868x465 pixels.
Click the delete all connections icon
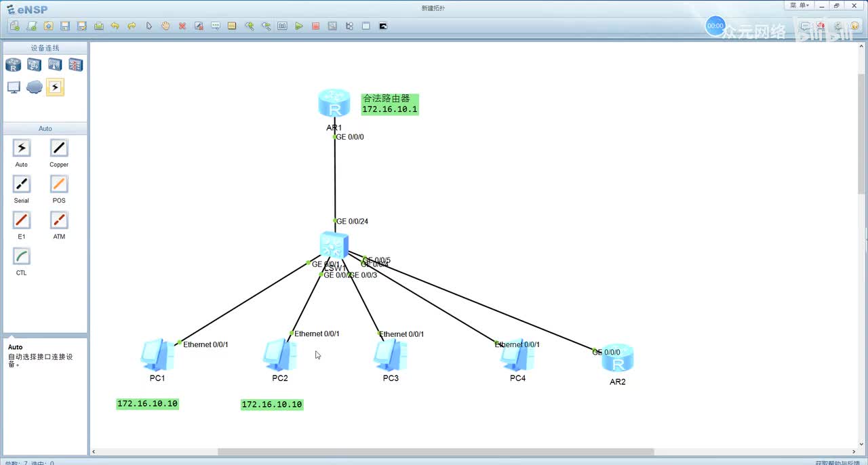(x=199, y=26)
